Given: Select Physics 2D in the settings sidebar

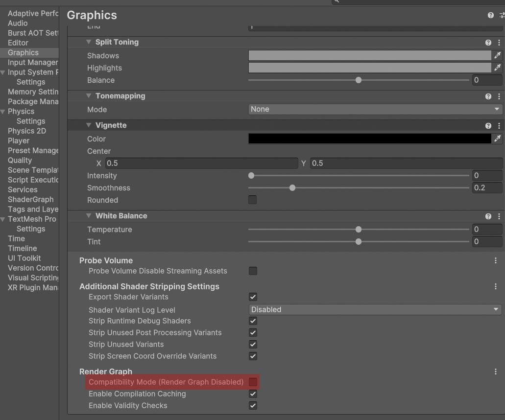Looking at the screenshot, I should pos(27,131).
